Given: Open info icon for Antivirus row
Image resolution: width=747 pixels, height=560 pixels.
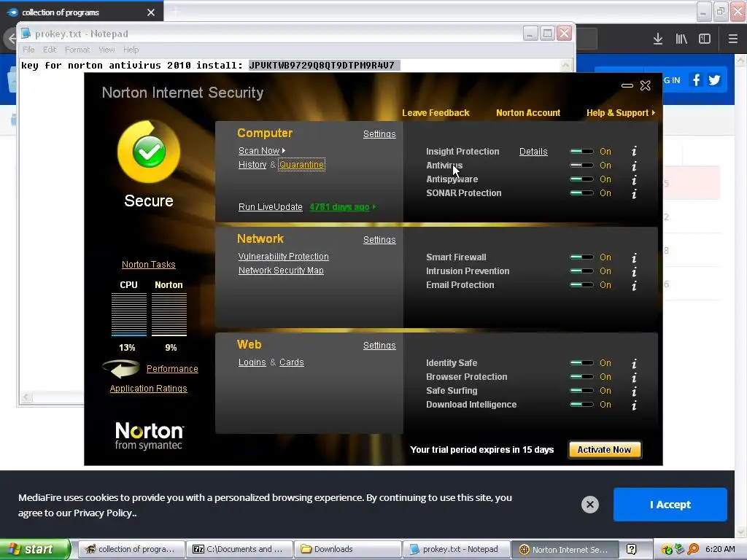Looking at the screenshot, I should click(634, 166).
